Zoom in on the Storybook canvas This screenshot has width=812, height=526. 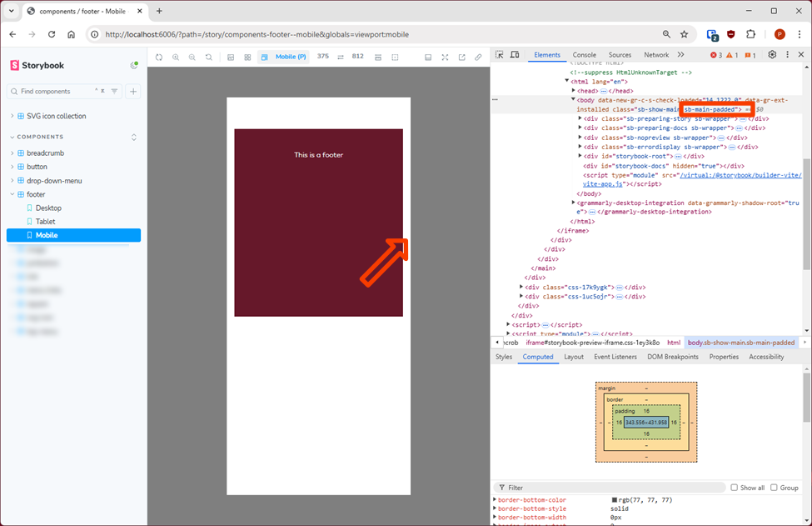click(176, 57)
